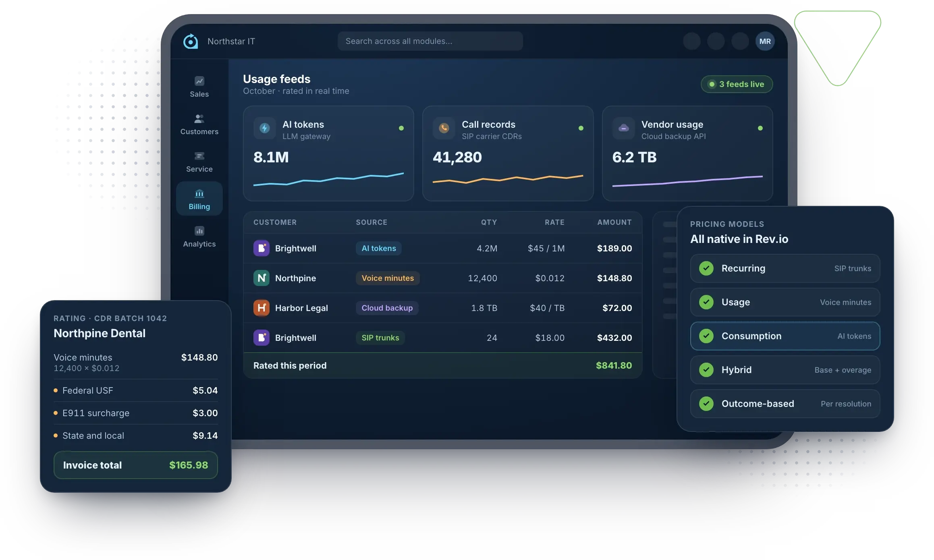Click the Vendor usage cloud icon
This screenshot has width=934, height=560.
tap(623, 128)
